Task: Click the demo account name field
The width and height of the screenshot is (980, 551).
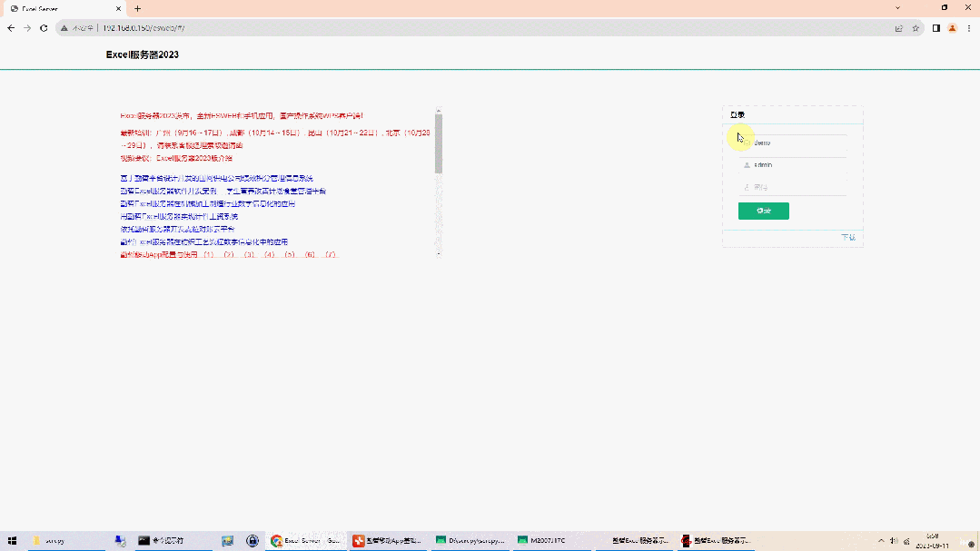Action: (x=793, y=143)
